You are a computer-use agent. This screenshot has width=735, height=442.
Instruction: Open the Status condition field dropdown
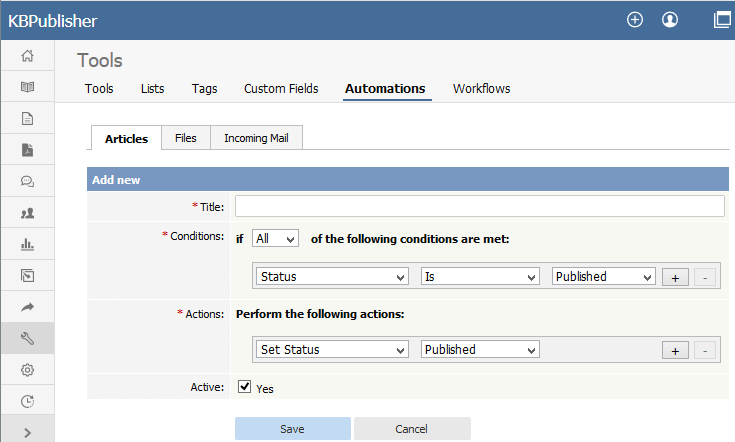coord(332,277)
